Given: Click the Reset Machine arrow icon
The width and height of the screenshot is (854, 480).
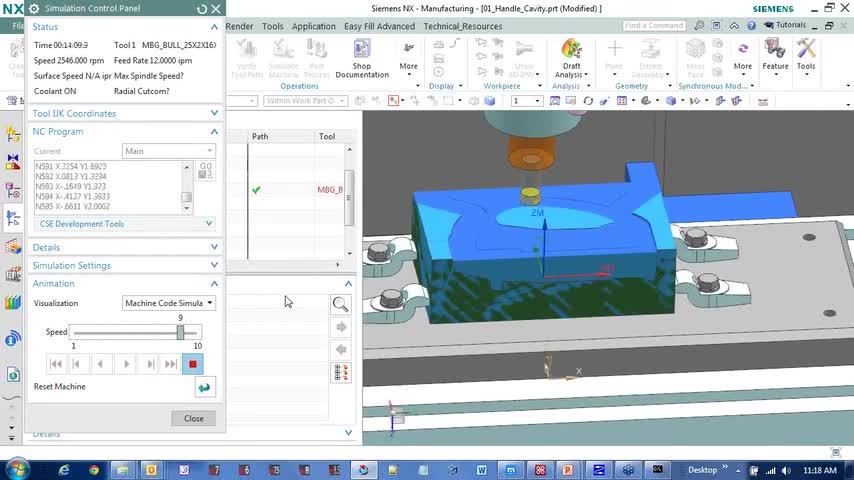Looking at the screenshot, I should click(x=205, y=387).
